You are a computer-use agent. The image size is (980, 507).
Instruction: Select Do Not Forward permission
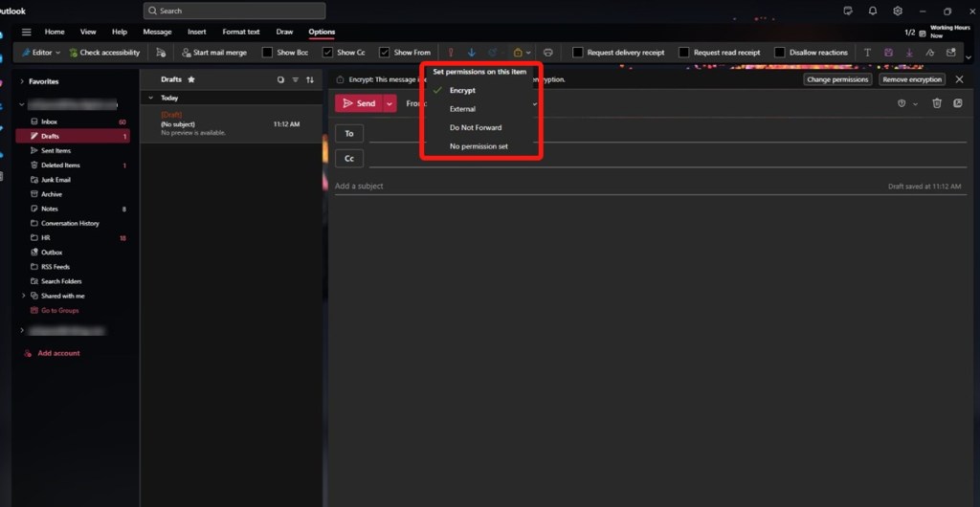(x=476, y=127)
